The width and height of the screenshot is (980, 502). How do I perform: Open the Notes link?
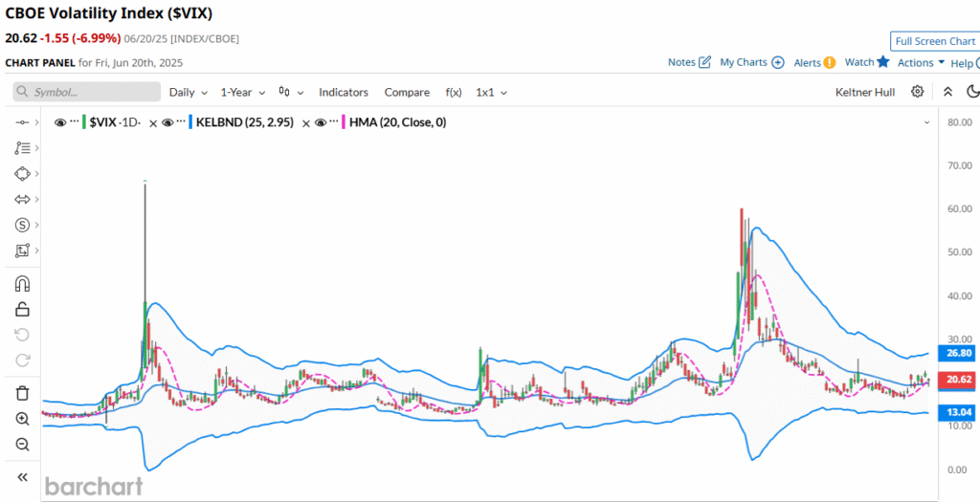pos(688,62)
